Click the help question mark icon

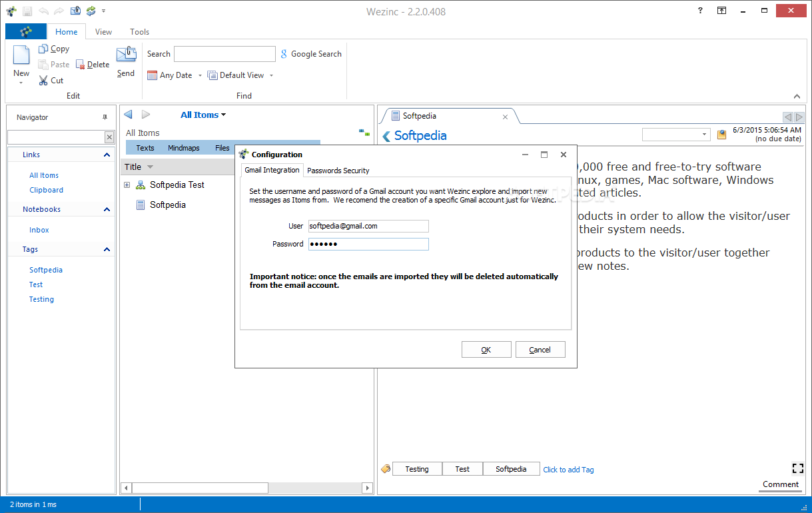pyautogui.click(x=700, y=11)
